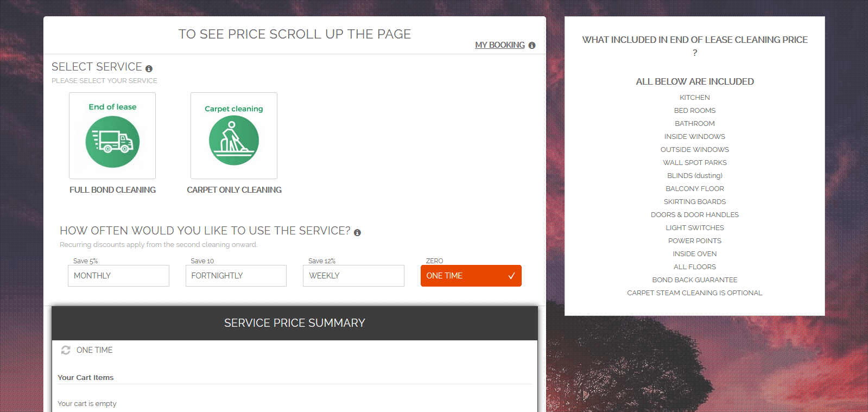Click WALL SPOT PARKS in the list
868x412 pixels.
(x=695, y=163)
